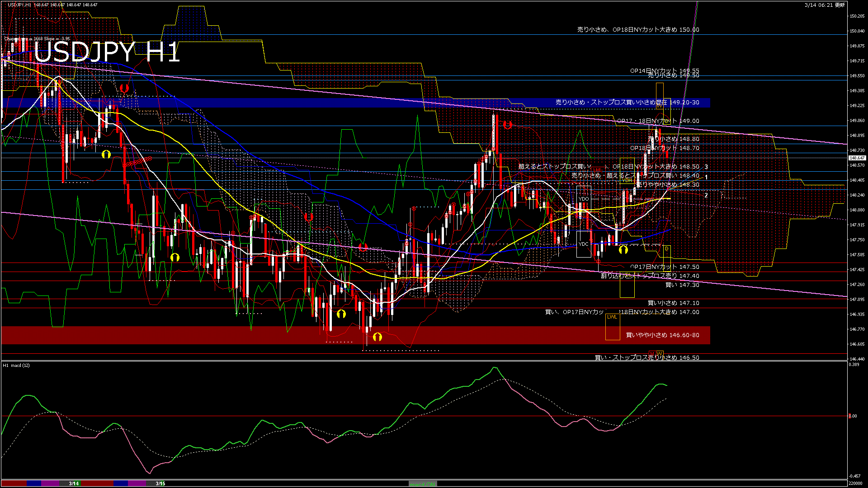Select the yellow YDH marker label

(627, 180)
